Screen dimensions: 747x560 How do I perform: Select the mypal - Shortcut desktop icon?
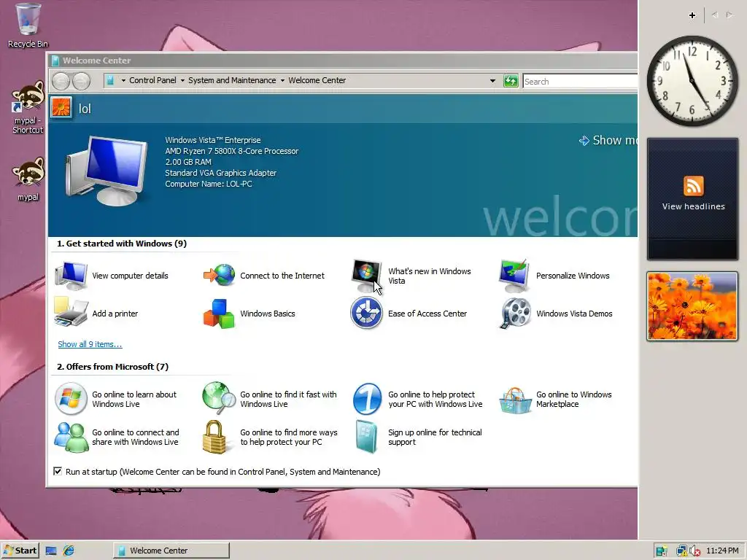pos(28,107)
